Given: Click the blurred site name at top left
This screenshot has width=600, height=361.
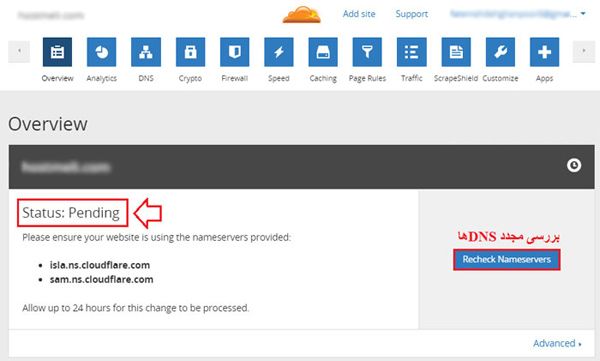Looking at the screenshot, I should (51, 15).
